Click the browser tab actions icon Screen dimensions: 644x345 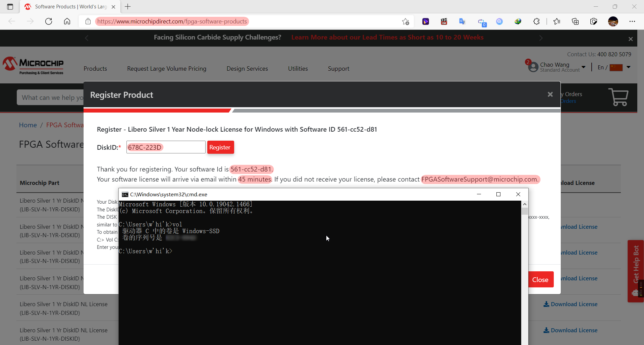(10, 7)
